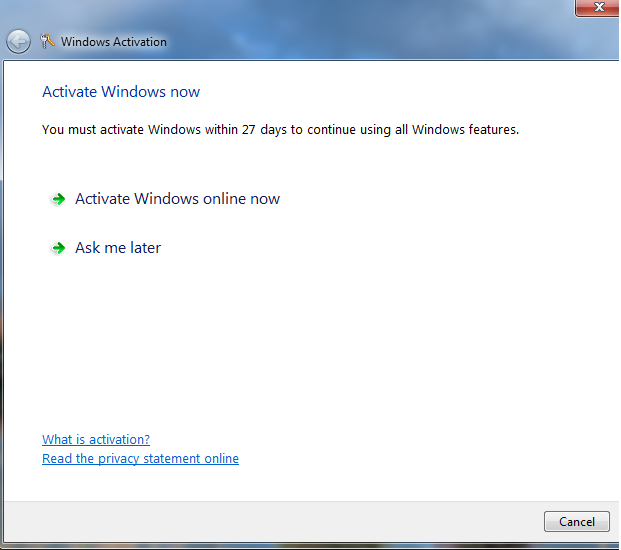Close the Windows Activation window
This screenshot has height=550, width=621.
coord(598,8)
